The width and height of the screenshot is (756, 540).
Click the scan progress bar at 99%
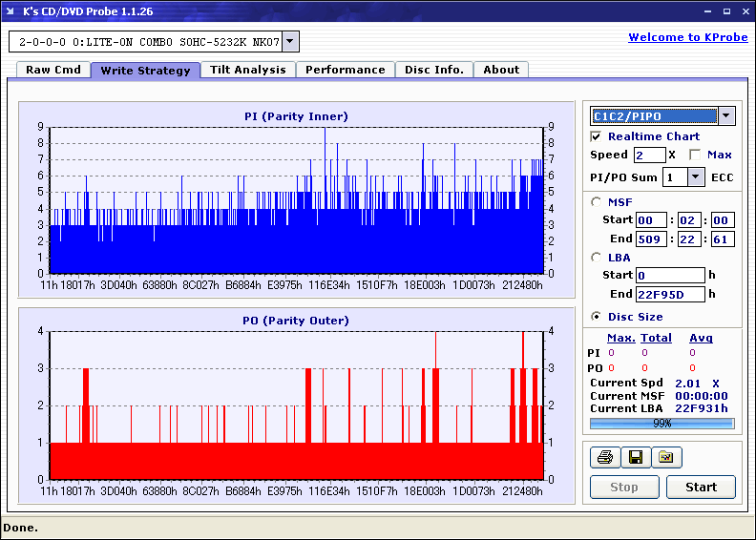click(x=661, y=423)
